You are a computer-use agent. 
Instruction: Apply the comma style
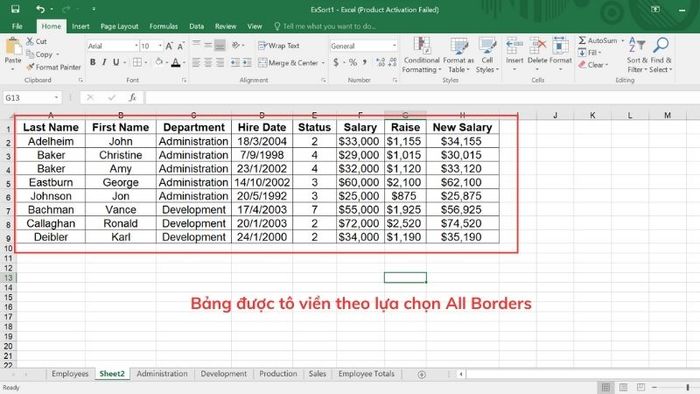365,62
